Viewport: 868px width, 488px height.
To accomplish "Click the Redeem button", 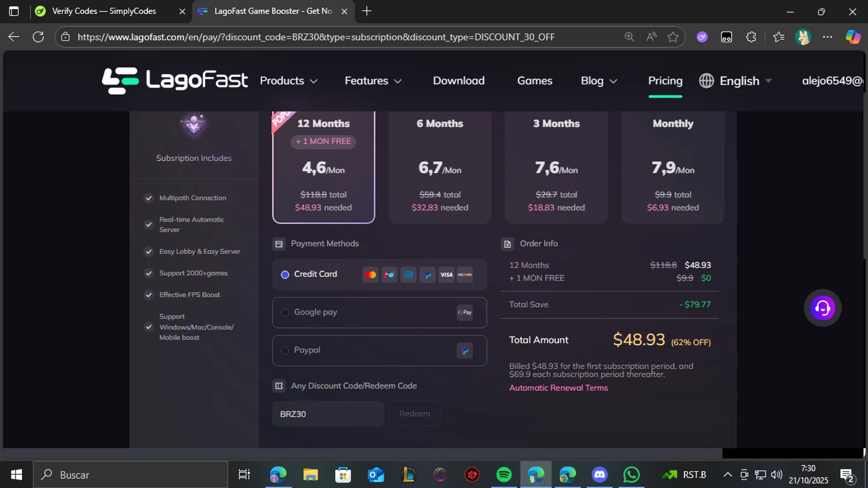I will (x=414, y=413).
